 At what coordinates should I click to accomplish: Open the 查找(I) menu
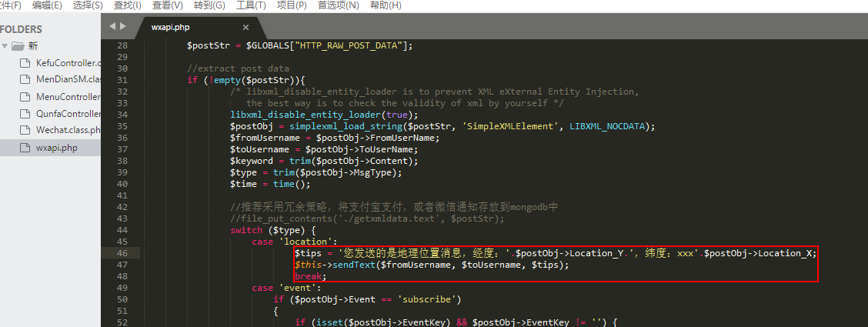click(127, 5)
